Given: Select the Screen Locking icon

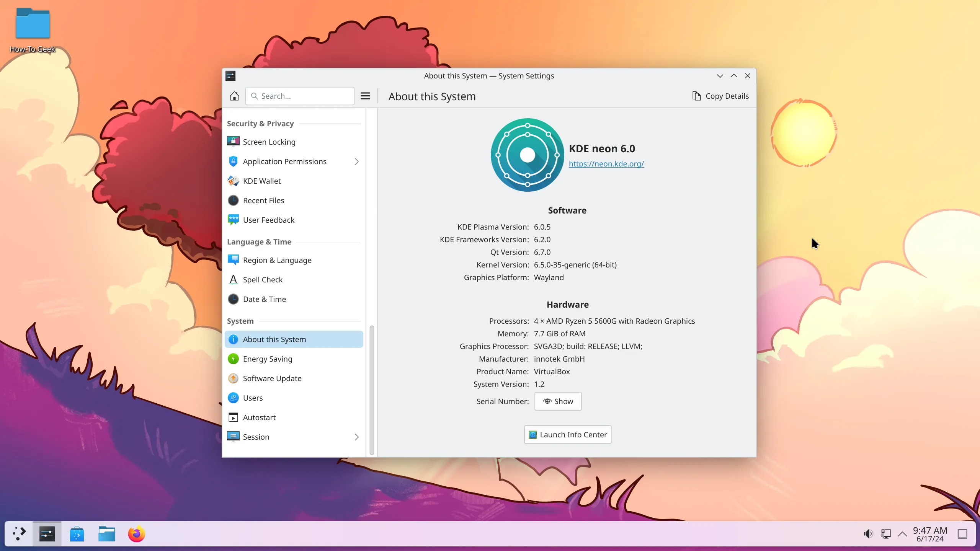Looking at the screenshot, I should click(233, 141).
